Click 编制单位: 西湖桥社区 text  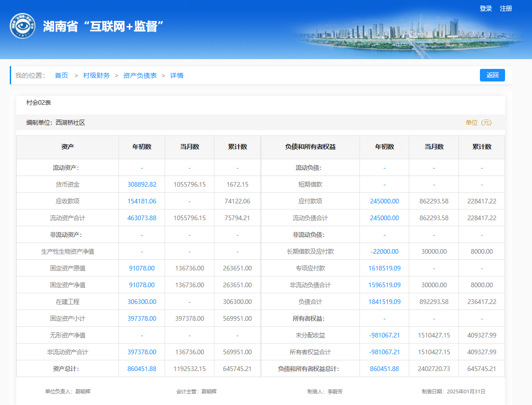(x=56, y=122)
